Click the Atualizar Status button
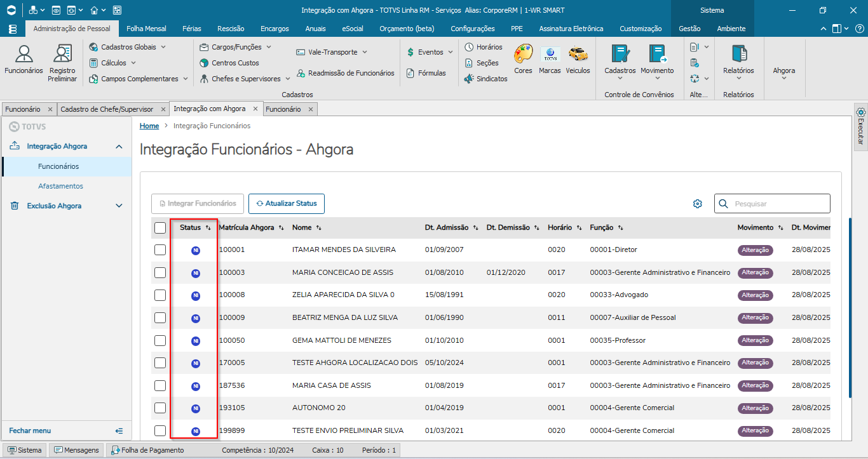 click(287, 204)
